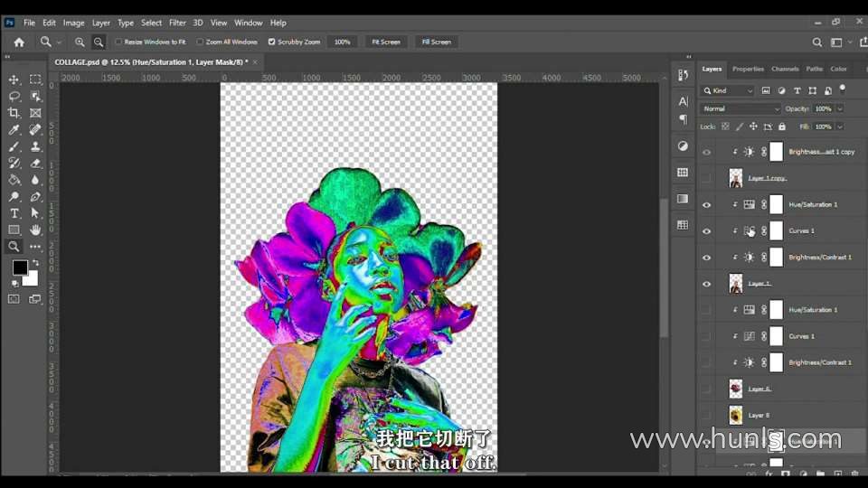Hide the Brightness...ast 1 copy layer

[x=706, y=152]
